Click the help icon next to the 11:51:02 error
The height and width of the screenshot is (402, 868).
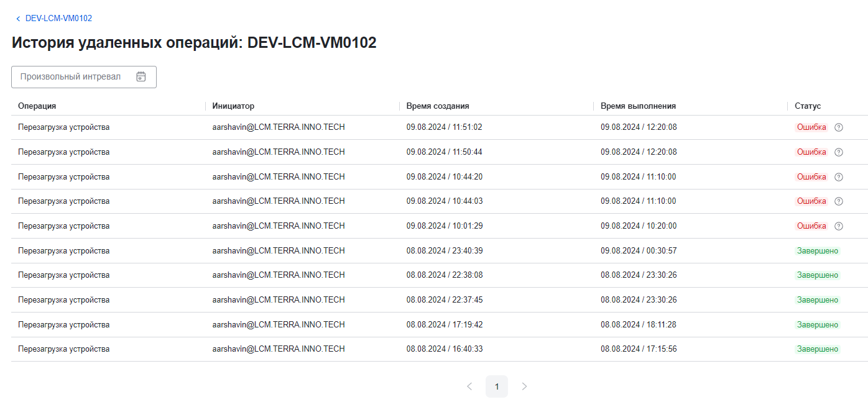(x=839, y=127)
